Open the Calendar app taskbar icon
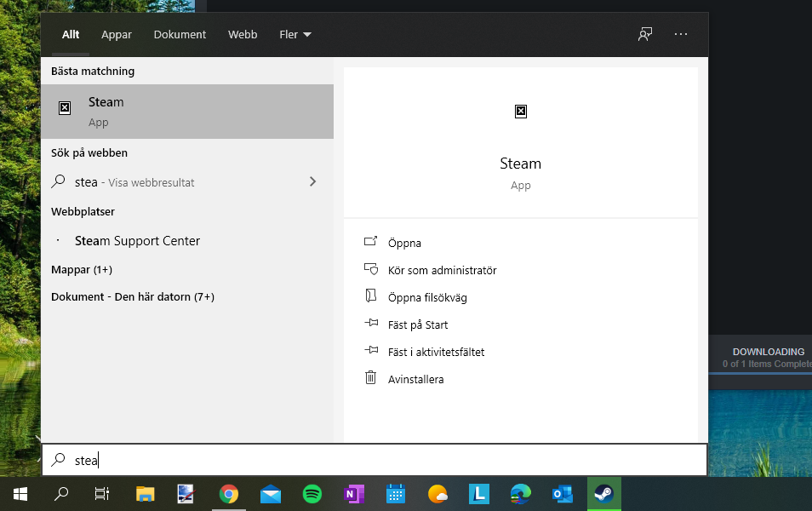This screenshot has width=812, height=511. (396, 494)
